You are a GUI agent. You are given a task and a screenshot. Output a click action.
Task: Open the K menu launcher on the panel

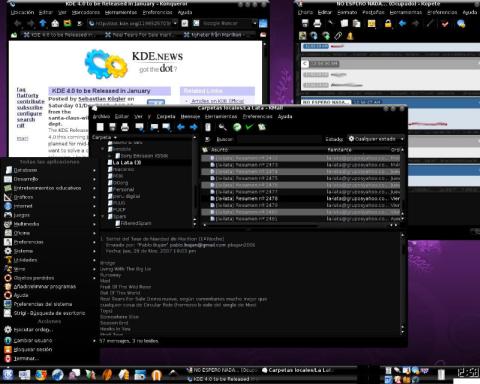point(8,375)
